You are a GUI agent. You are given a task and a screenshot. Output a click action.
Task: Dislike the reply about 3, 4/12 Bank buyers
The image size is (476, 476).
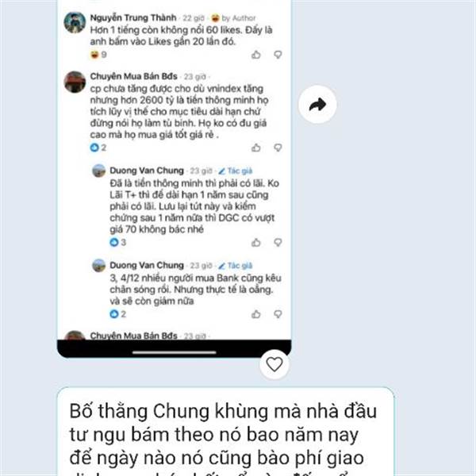278,314
